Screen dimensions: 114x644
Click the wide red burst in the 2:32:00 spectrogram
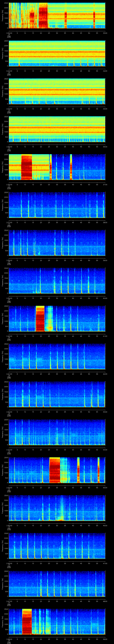coord(43,16)
